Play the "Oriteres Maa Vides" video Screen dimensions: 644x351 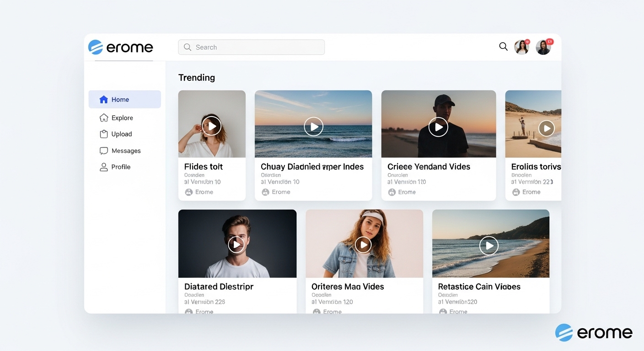pos(363,245)
